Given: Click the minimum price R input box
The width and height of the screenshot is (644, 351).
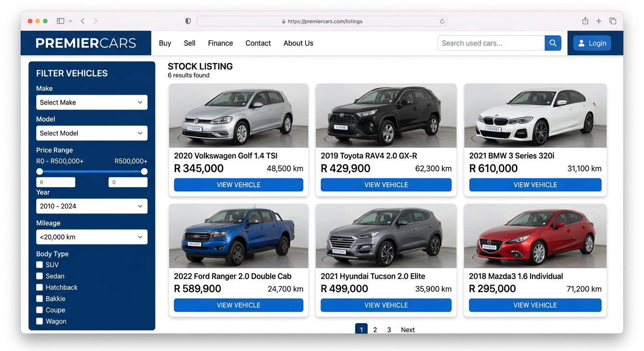Looking at the screenshot, I should 56,182.
